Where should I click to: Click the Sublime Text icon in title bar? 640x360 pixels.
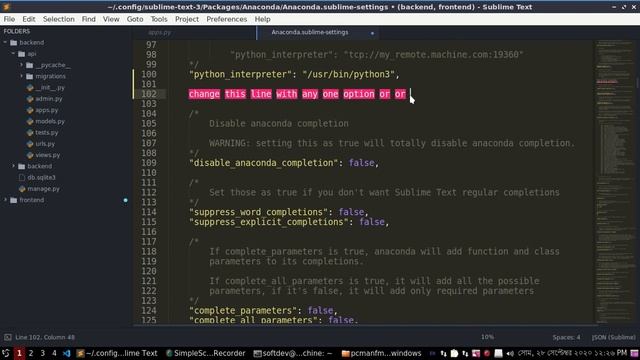6,7
